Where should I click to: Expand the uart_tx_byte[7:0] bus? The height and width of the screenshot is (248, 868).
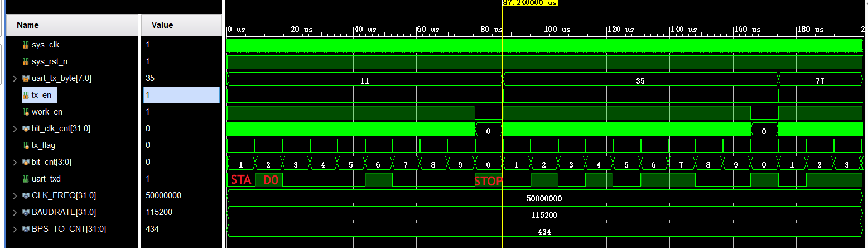pos(15,78)
